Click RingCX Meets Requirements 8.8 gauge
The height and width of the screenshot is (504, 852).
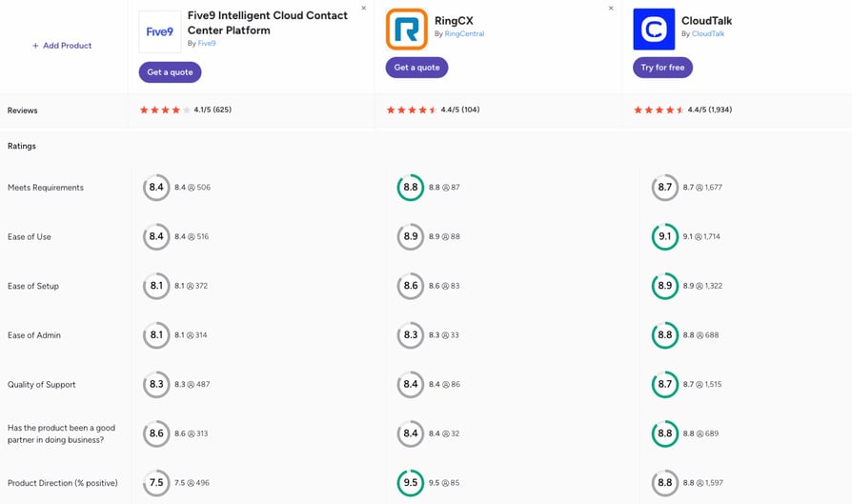pos(410,188)
